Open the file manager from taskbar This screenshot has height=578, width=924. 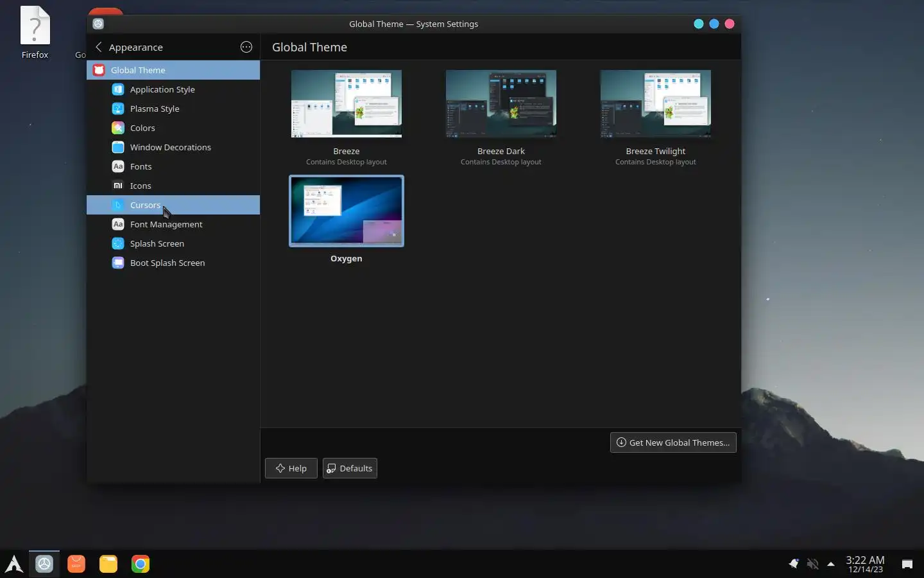tap(108, 564)
